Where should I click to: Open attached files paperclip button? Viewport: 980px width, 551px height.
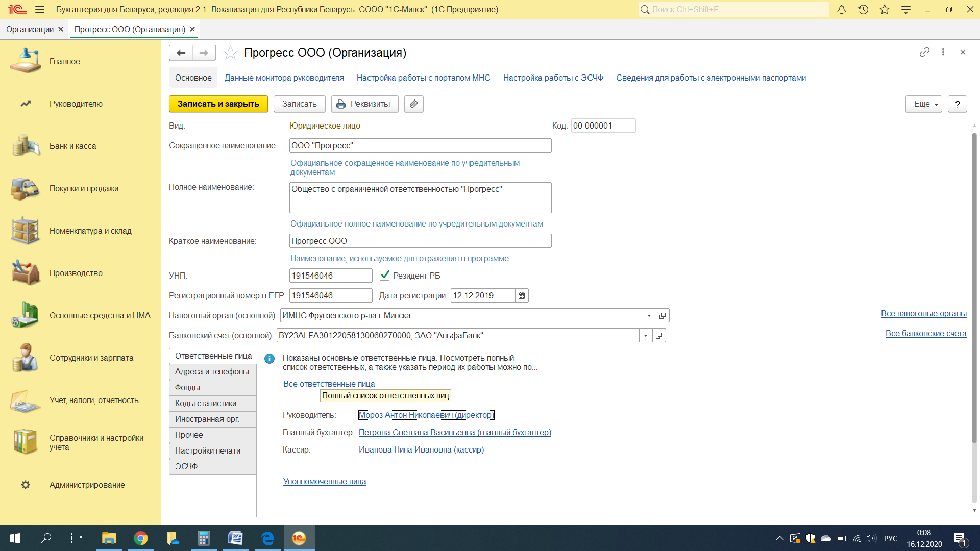pyautogui.click(x=414, y=104)
